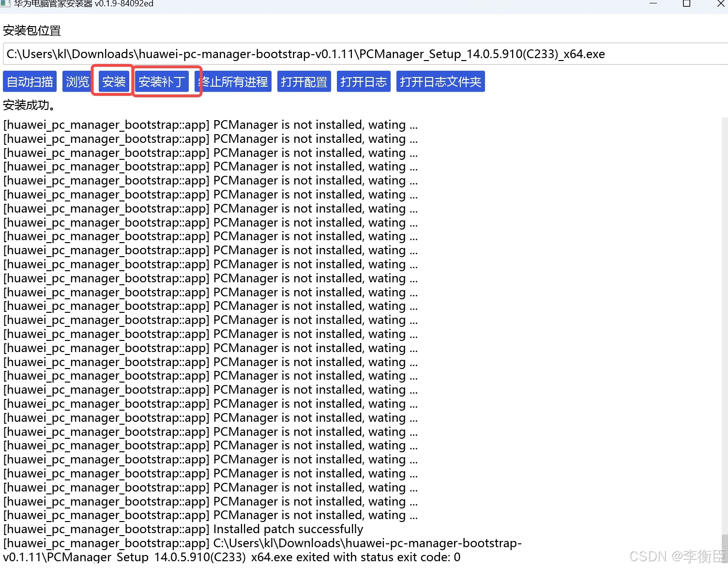This screenshot has width=728, height=569.
Task: Click the log area vertical scrollbar
Action: pos(725,339)
